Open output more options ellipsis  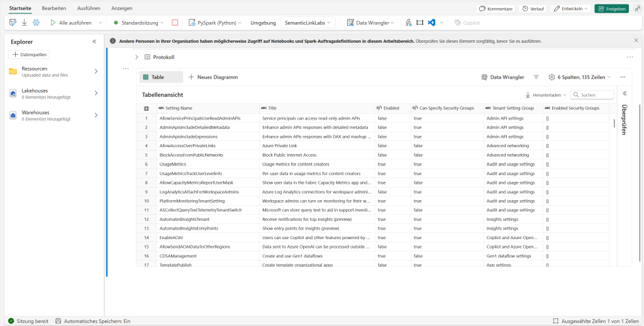pyautogui.click(x=623, y=77)
